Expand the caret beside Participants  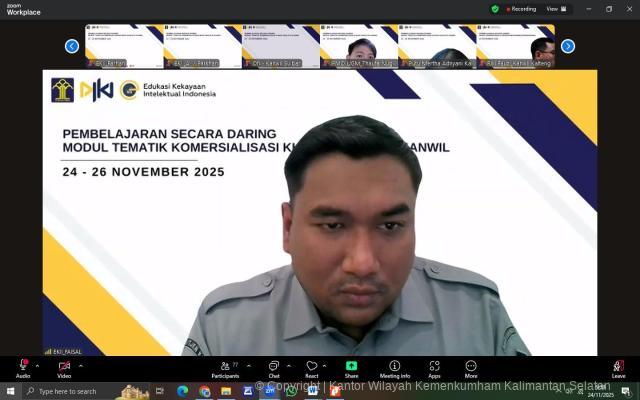pos(247,365)
